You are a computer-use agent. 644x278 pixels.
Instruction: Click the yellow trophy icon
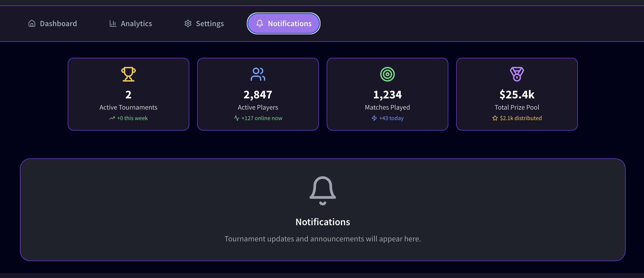click(129, 74)
